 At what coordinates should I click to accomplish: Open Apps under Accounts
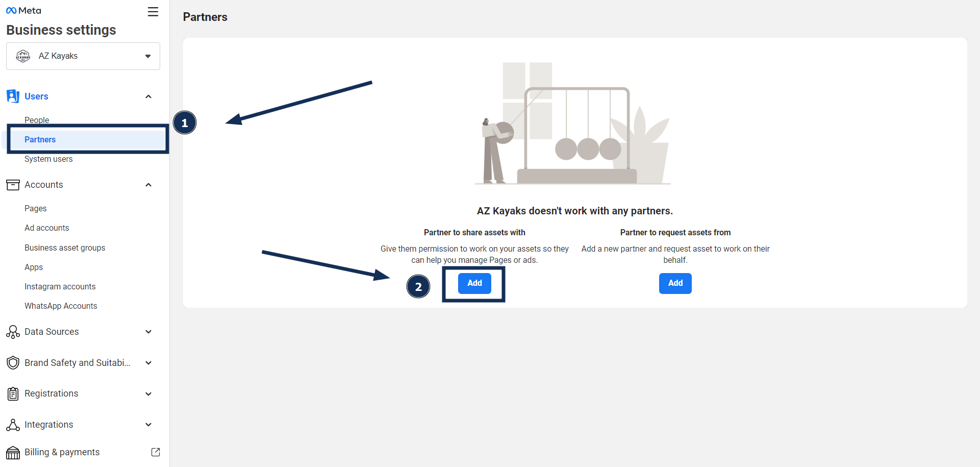pos(34,267)
